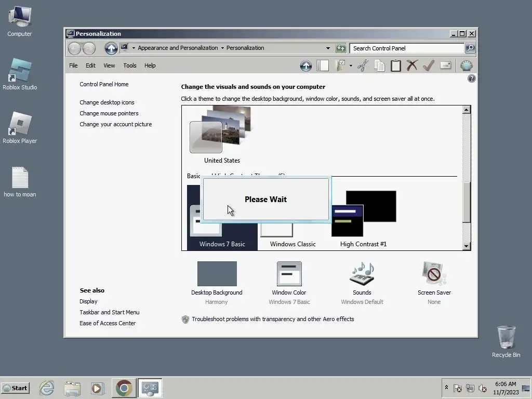Open the Window Color settings icon
Image resolution: width=532 pixels, height=399 pixels.
pyautogui.click(x=289, y=273)
